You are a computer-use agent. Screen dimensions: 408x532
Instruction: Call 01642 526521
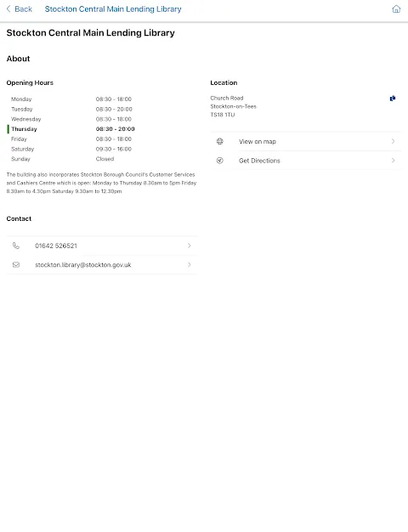pos(102,246)
